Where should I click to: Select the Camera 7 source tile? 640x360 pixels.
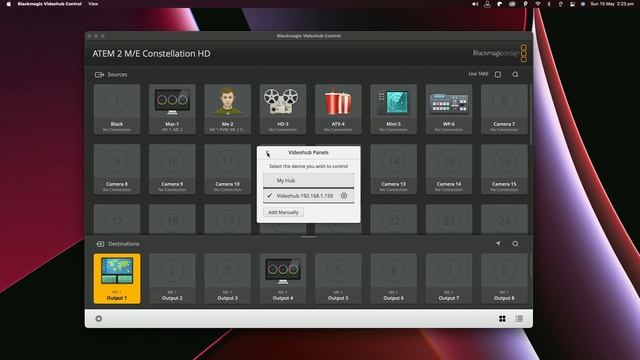(x=504, y=109)
